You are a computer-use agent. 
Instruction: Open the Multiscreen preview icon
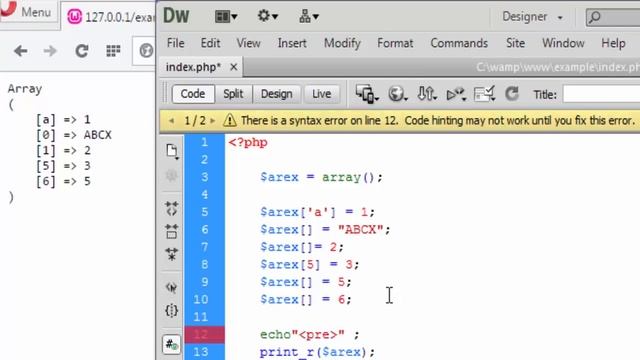pyautogui.click(x=366, y=94)
